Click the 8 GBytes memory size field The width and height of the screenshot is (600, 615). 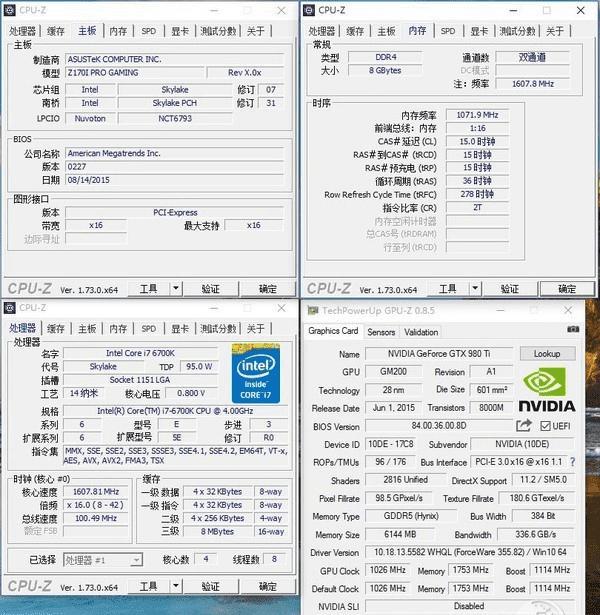pos(385,70)
